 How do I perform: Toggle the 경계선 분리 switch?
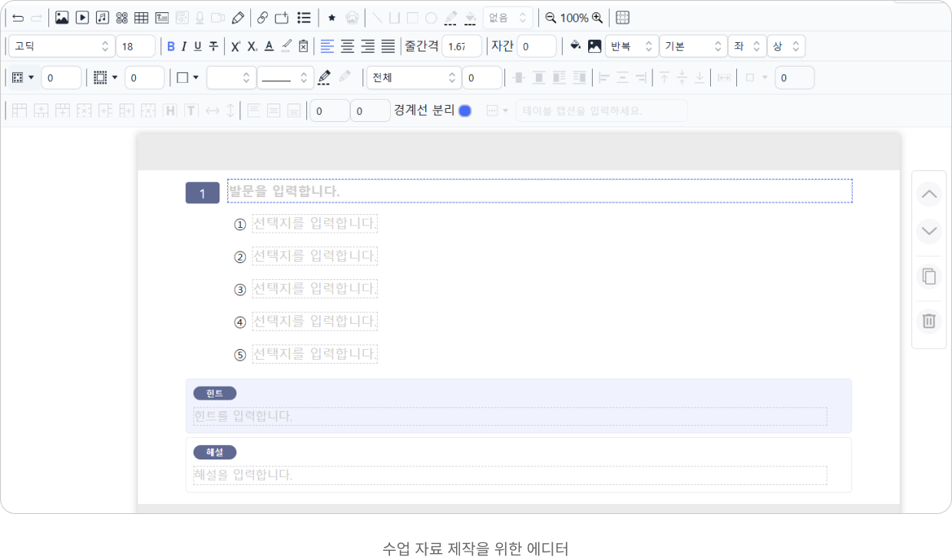point(464,110)
